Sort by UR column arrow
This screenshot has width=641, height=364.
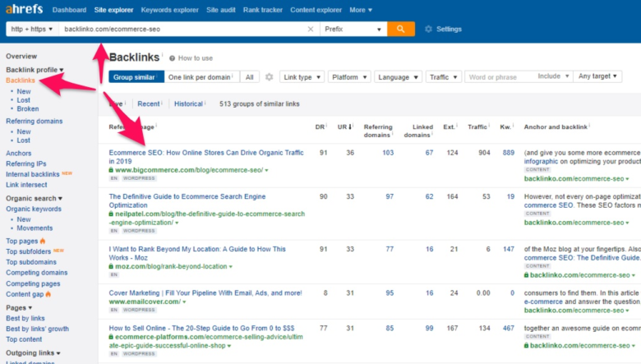click(350, 127)
